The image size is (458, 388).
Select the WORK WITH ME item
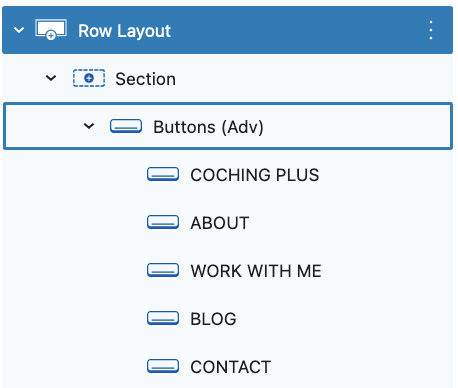click(x=256, y=271)
